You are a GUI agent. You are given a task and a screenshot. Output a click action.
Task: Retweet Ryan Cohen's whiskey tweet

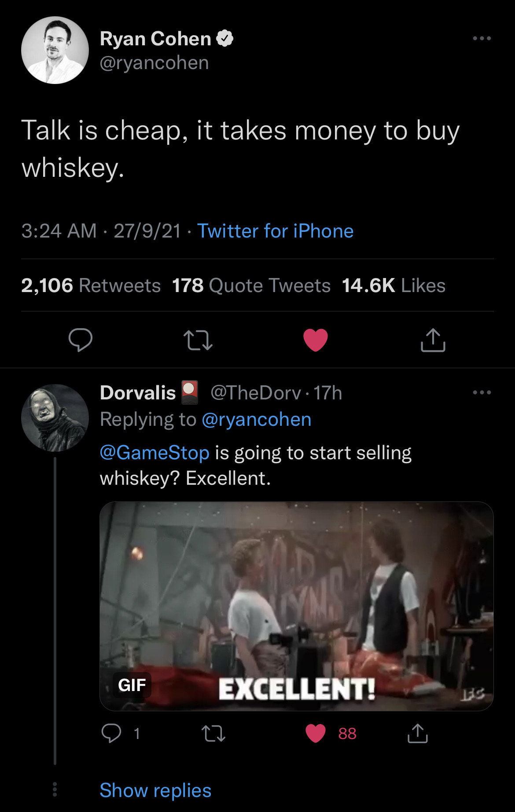(x=198, y=340)
